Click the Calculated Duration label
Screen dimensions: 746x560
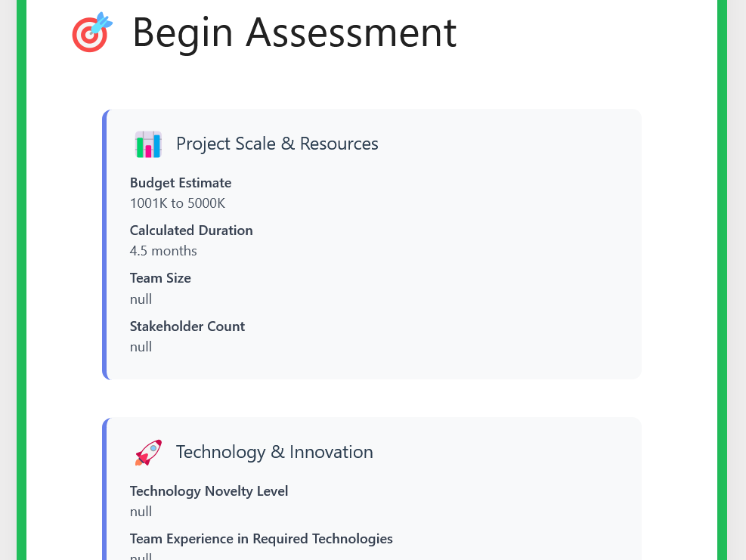point(191,230)
